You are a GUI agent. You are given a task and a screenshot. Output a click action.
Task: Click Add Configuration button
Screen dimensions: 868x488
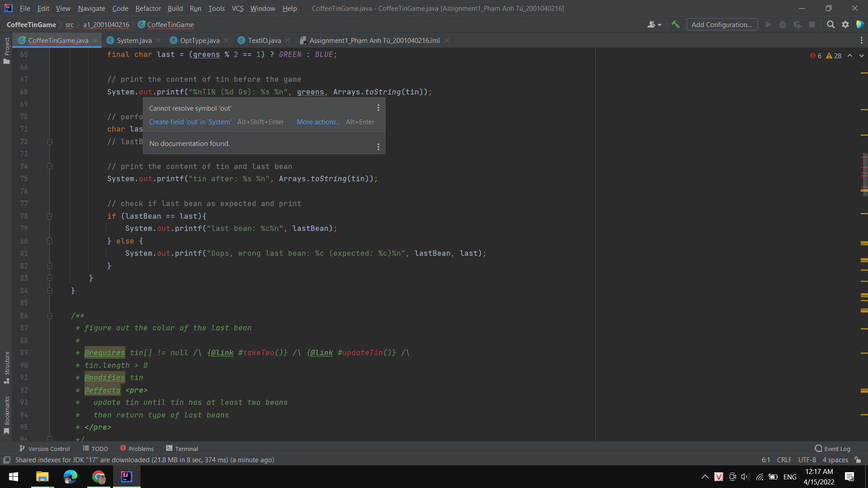coord(722,24)
